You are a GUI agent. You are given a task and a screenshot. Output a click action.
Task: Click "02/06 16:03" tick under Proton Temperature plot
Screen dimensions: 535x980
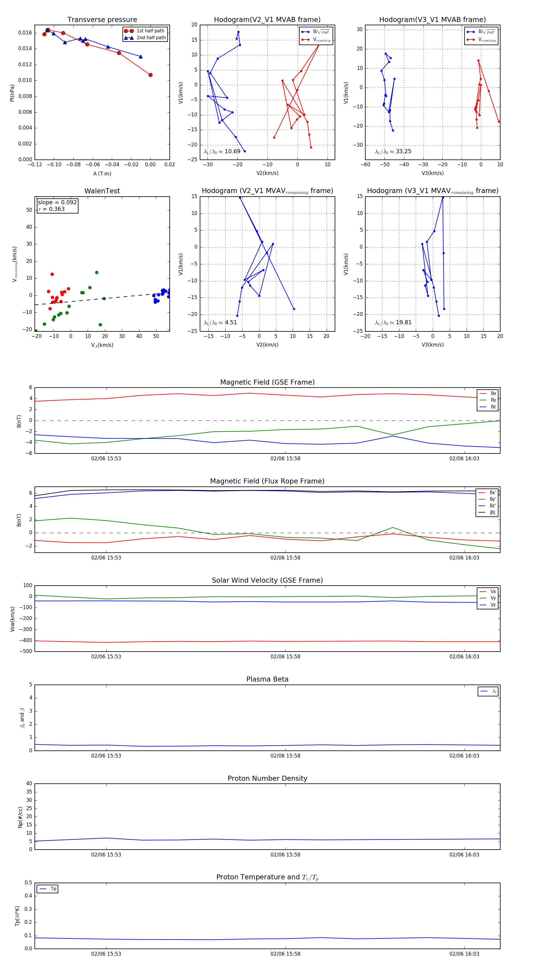click(x=464, y=954)
